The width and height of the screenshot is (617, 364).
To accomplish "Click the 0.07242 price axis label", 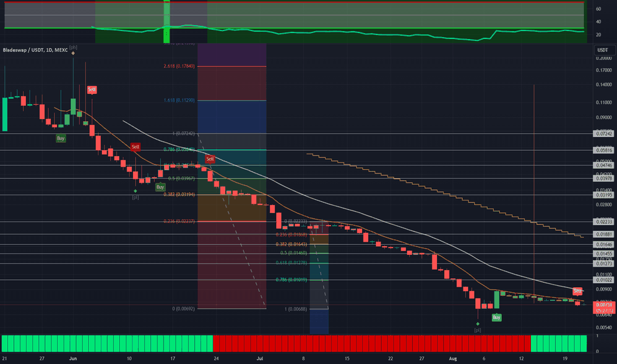I will pyautogui.click(x=604, y=134).
